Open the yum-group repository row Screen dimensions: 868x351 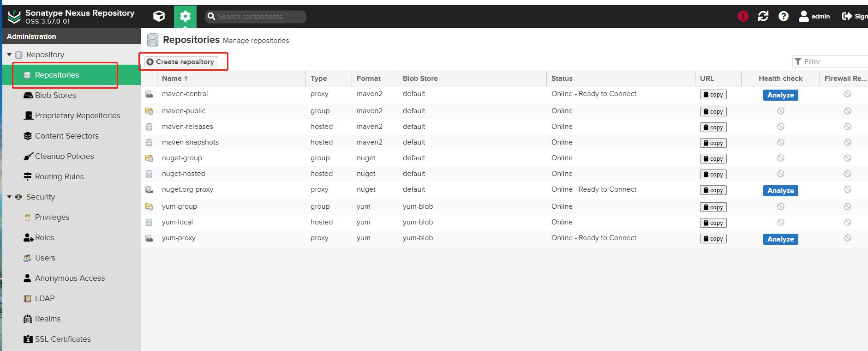(x=504, y=206)
